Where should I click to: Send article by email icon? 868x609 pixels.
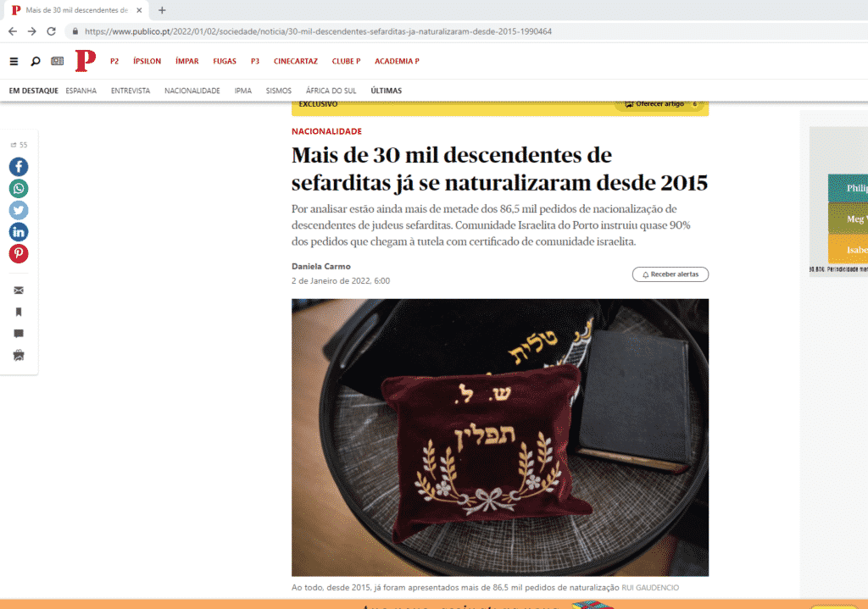(19, 291)
